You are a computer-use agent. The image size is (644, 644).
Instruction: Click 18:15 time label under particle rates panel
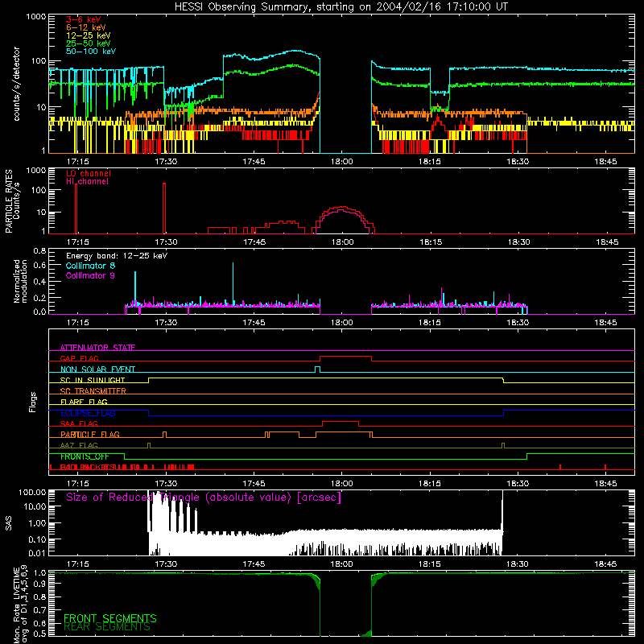coord(431,242)
